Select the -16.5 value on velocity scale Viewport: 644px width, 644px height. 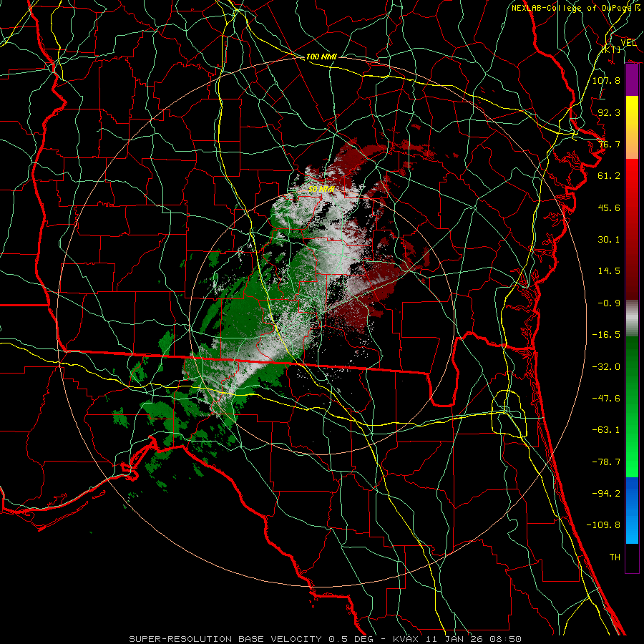click(x=606, y=335)
